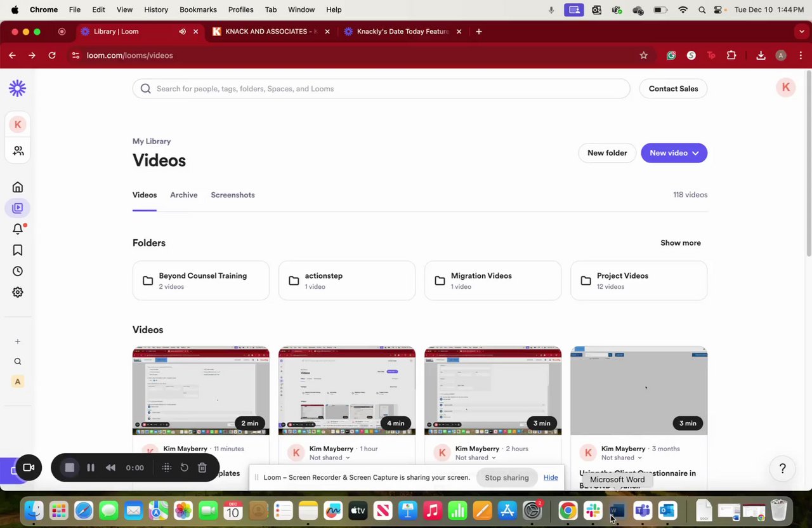The width and height of the screenshot is (812, 528).
Task: Hide the screen sharing notice
Action: tap(551, 477)
